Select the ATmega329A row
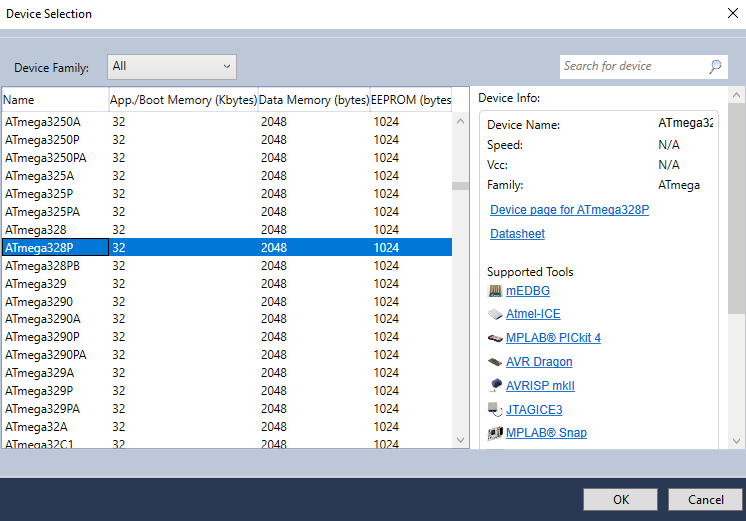This screenshot has height=521, width=746. point(227,373)
